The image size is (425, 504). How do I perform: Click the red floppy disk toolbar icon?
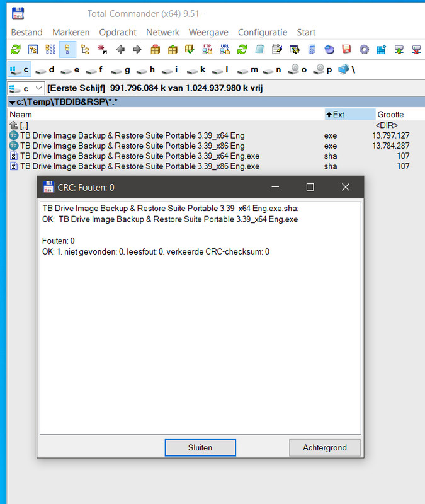[x=346, y=50]
